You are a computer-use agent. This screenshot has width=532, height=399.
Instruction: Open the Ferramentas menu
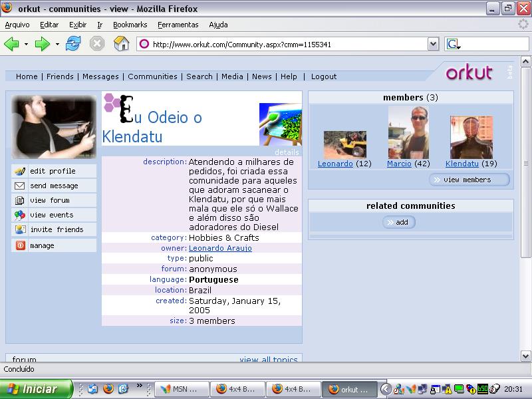point(178,25)
